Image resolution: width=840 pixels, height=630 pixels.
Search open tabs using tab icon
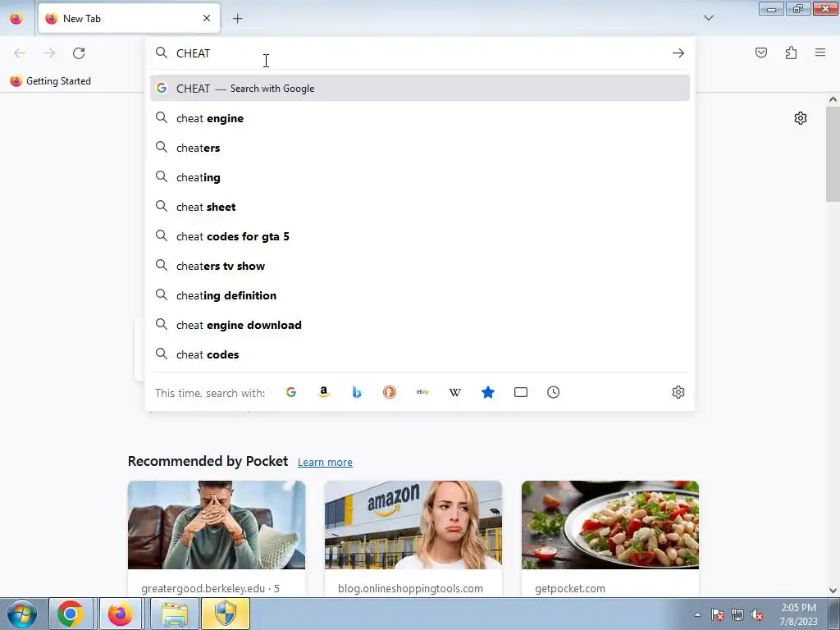click(x=521, y=392)
